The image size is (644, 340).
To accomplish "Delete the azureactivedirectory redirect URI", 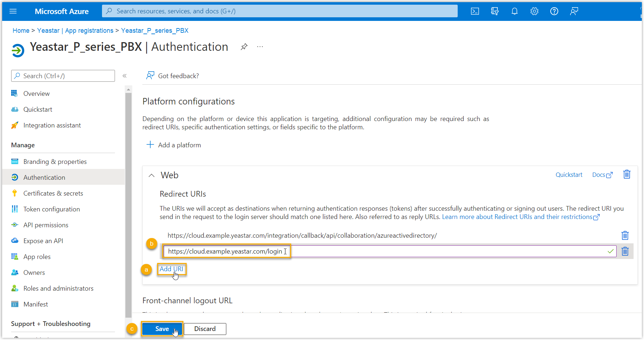I will (x=625, y=236).
